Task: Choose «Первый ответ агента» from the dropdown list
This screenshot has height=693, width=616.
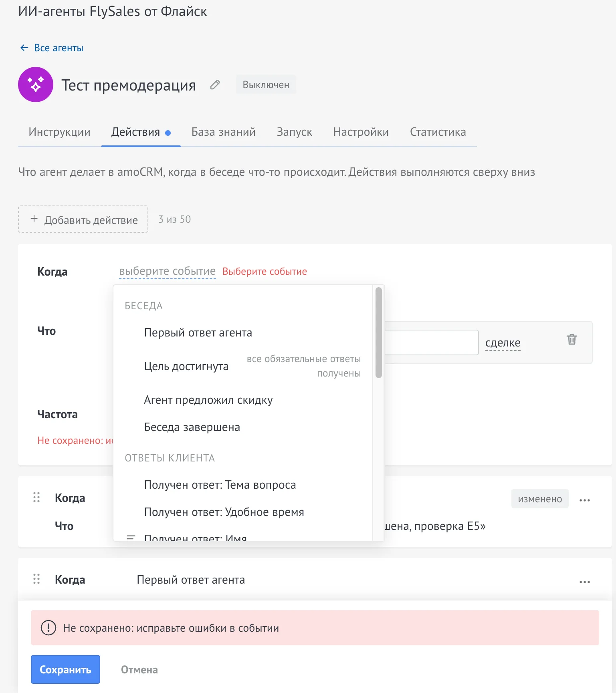Action: coord(243,332)
